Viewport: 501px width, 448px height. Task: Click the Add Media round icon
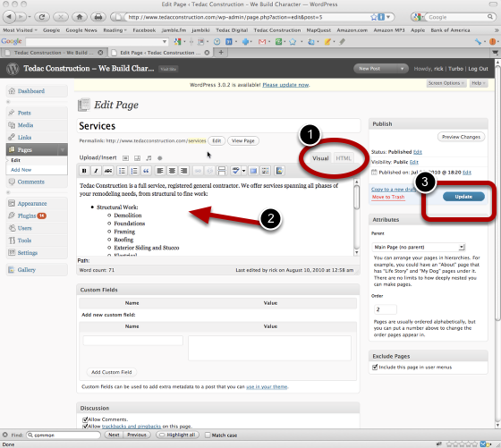160,158
